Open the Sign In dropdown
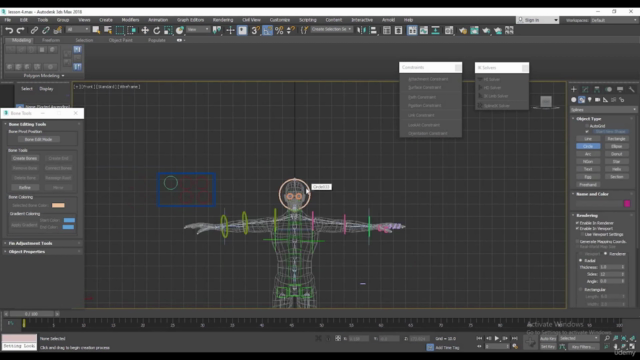 tap(538, 20)
